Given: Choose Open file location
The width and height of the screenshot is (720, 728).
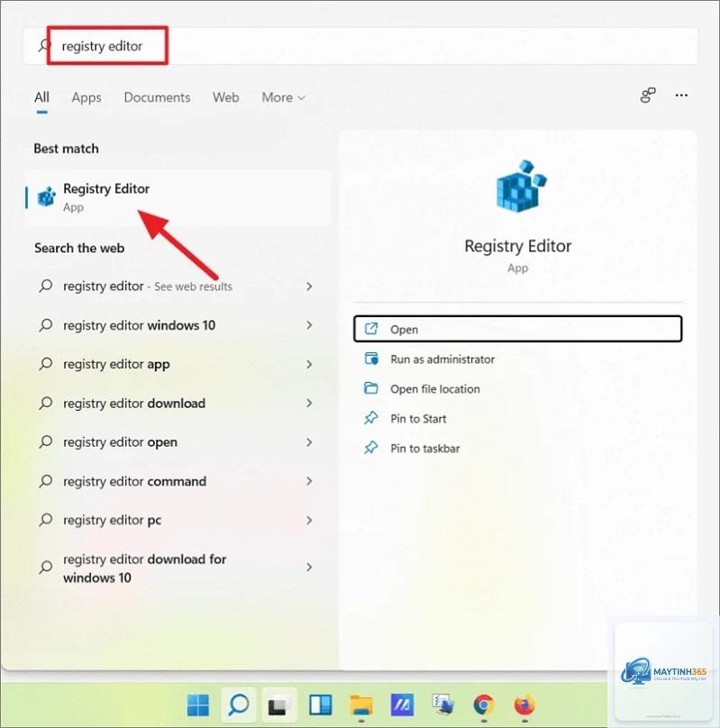Looking at the screenshot, I should 518,389.
